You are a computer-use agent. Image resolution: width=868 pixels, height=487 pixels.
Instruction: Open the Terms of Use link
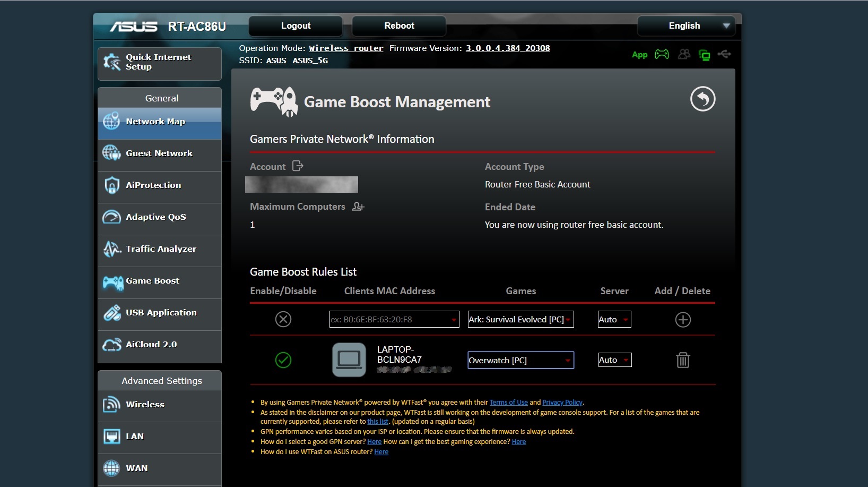tap(508, 403)
